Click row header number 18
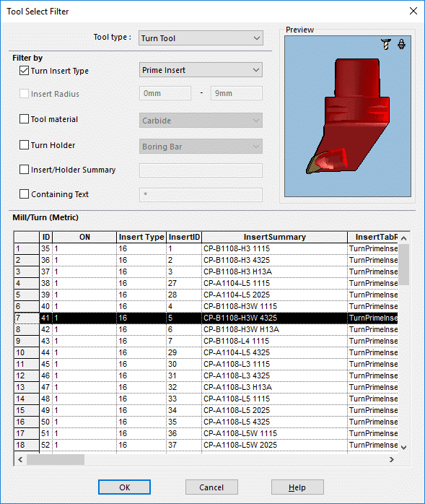 [x=27, y=446]
